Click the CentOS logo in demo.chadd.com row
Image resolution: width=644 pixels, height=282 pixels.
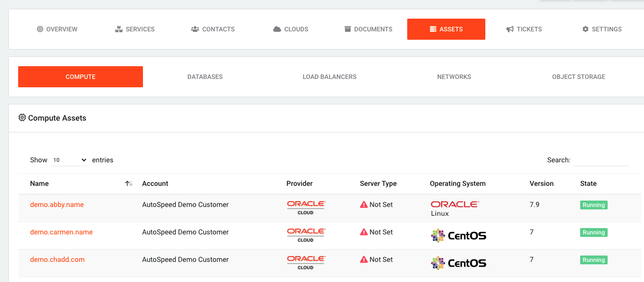tap(458, 263)
